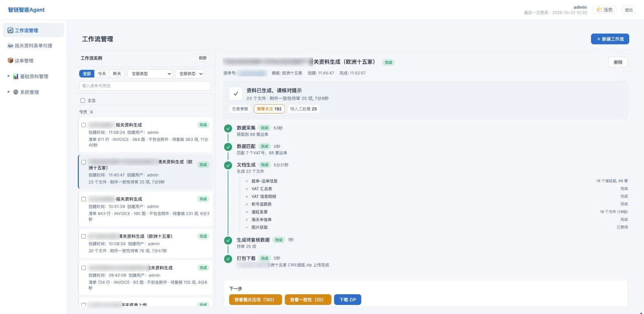Click the 系统管理 gear icon
Viewport: 644px width, 314px height.
click(x=16, y=92)
